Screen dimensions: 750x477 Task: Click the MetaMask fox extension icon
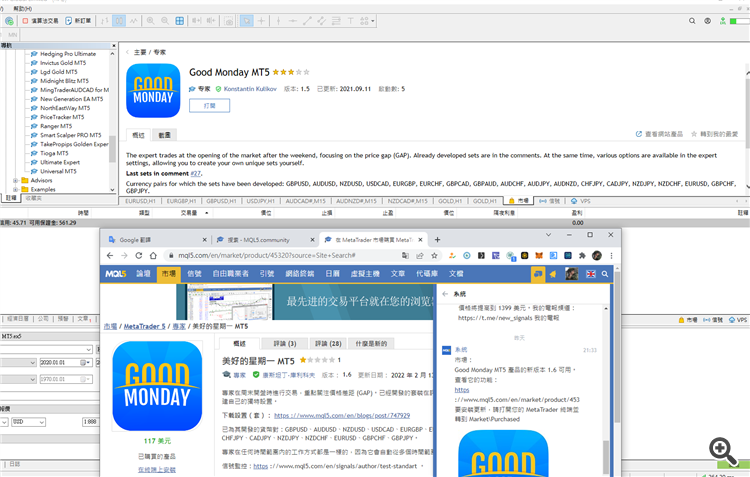tap(539, 255)
